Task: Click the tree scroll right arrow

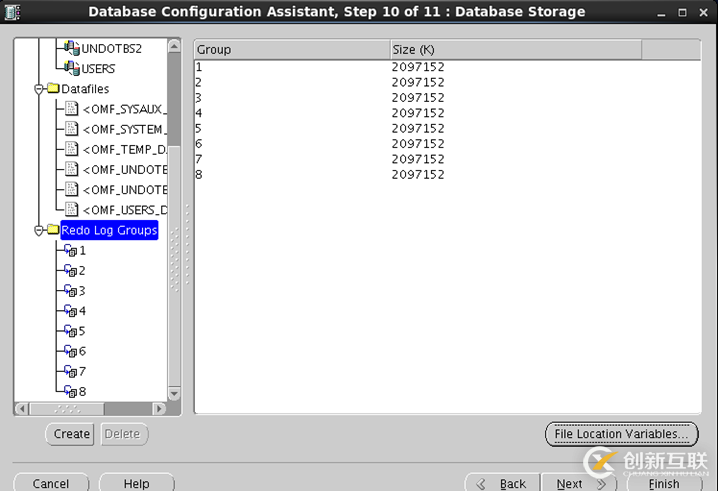Action: [158, 408]
